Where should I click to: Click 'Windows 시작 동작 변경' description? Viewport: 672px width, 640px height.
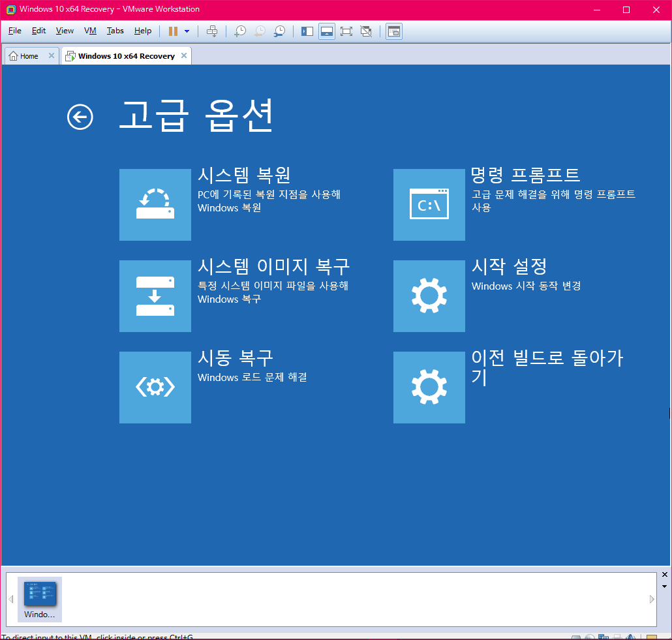[526, 286]
